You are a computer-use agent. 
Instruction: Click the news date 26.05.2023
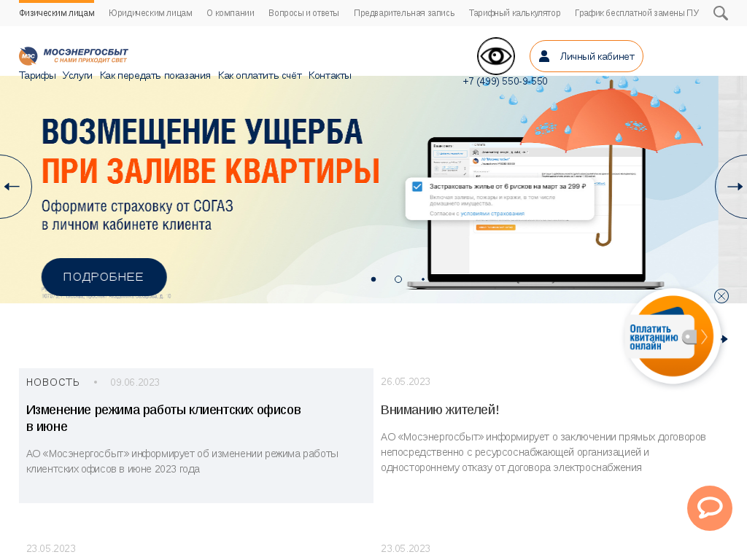click(406, 381)
